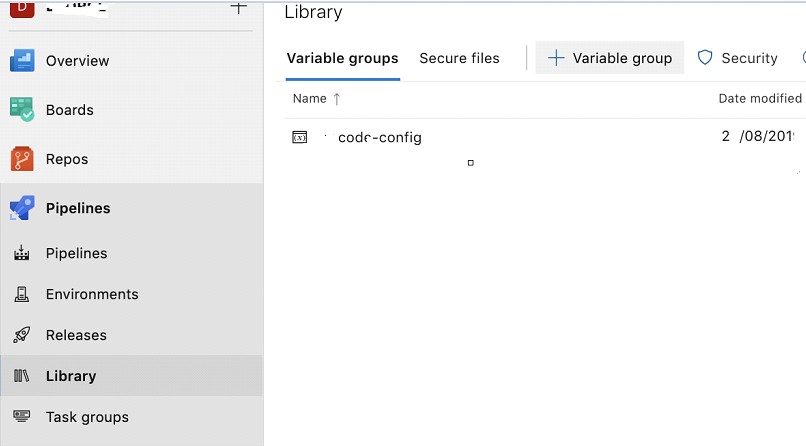This screenshot has width=806, height=446.
Task: Click the Library books icon
Action: point(22,376)
